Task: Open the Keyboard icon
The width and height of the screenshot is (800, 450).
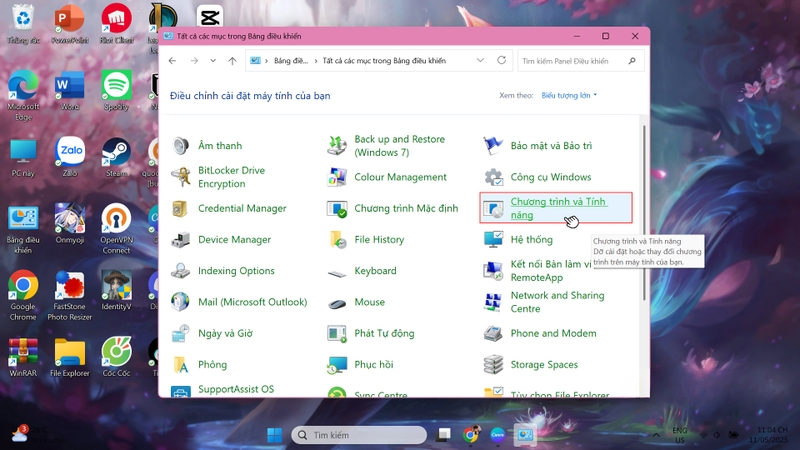Action: 337,273
